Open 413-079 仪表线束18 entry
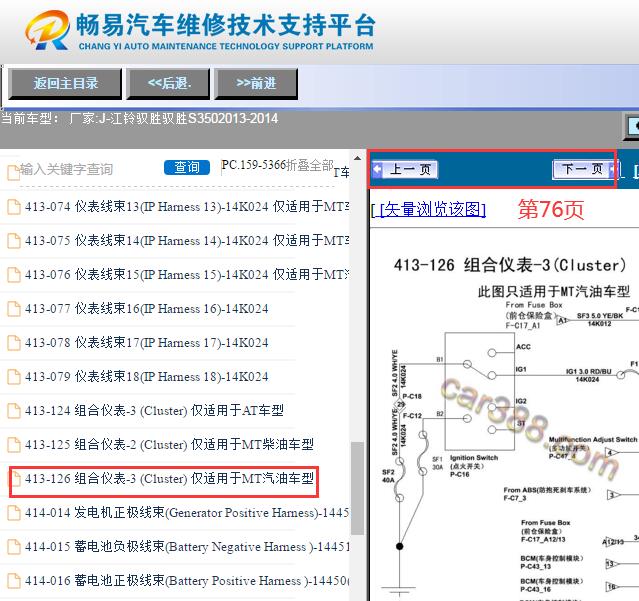The height and width of the screenshot is (601, 639). (147, 376)
